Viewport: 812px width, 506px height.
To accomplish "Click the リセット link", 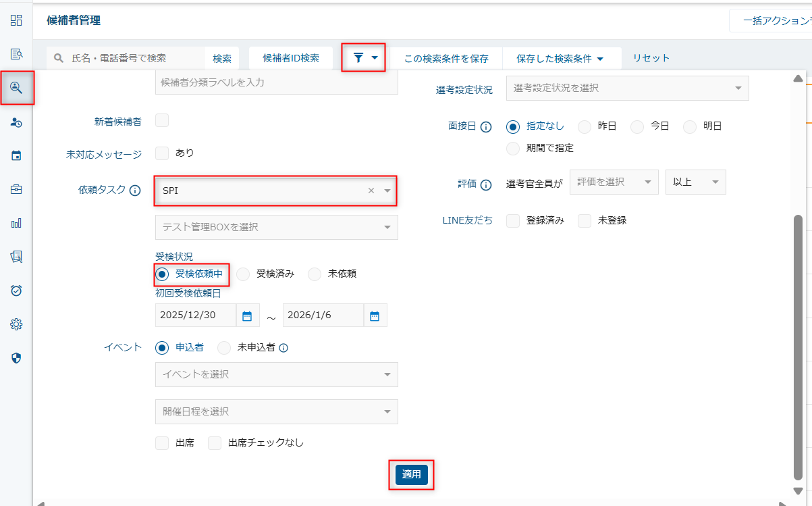I will click(x=651, y=58).
